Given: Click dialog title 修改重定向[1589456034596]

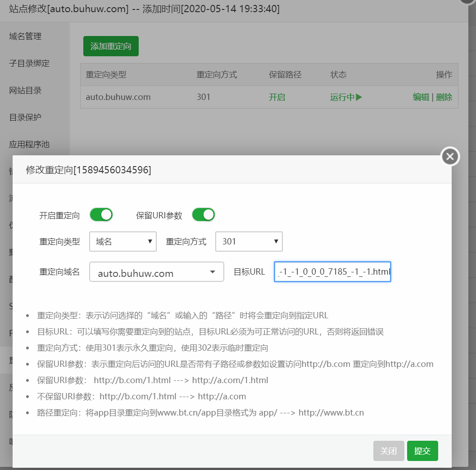Looking at the screenshot, I should [x=88, y=170].
